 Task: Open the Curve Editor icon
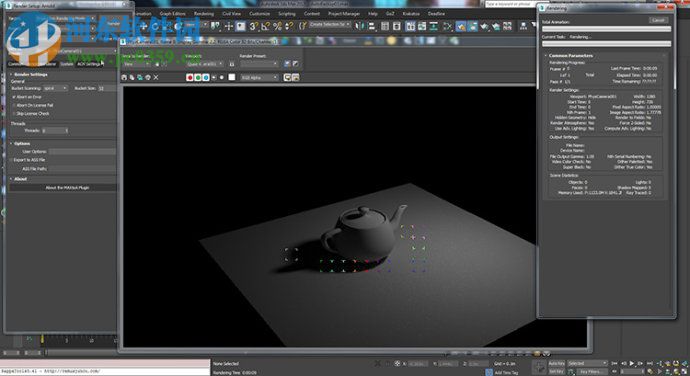(422, 26)
